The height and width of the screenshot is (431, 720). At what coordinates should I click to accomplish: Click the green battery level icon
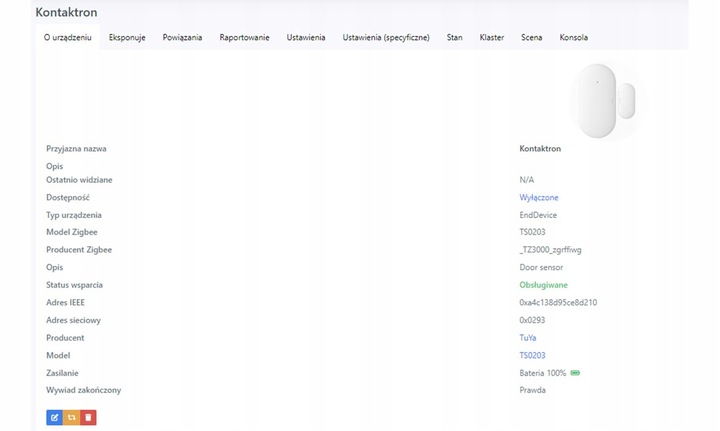(x=575, y=373)
